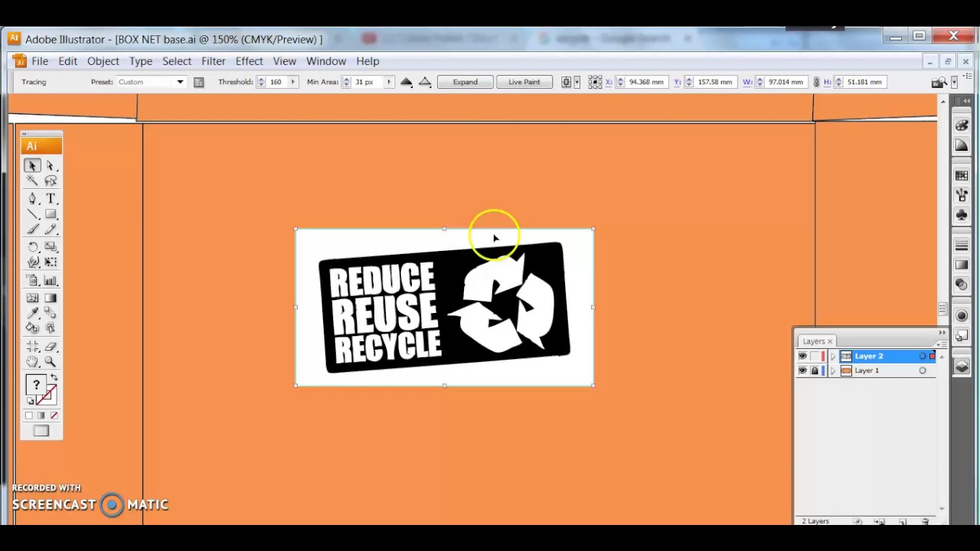Select the Hand tool
Screen dimensions: 980x551
point(32,361)
